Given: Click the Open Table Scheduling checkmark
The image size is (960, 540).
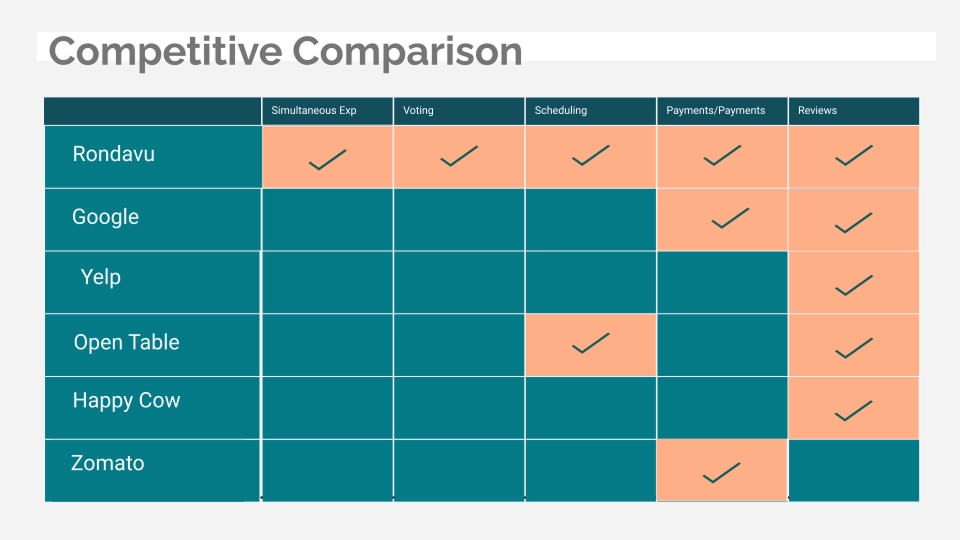Looking at the screenshot, I should (590, 343).
